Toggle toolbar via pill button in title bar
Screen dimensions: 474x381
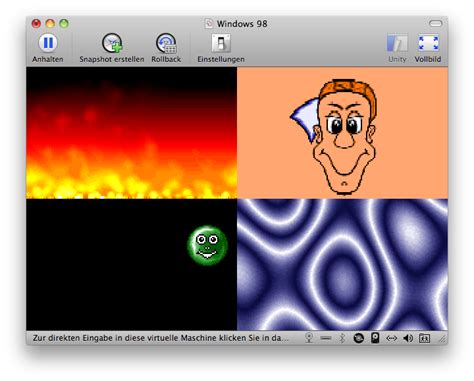point(435,23)
